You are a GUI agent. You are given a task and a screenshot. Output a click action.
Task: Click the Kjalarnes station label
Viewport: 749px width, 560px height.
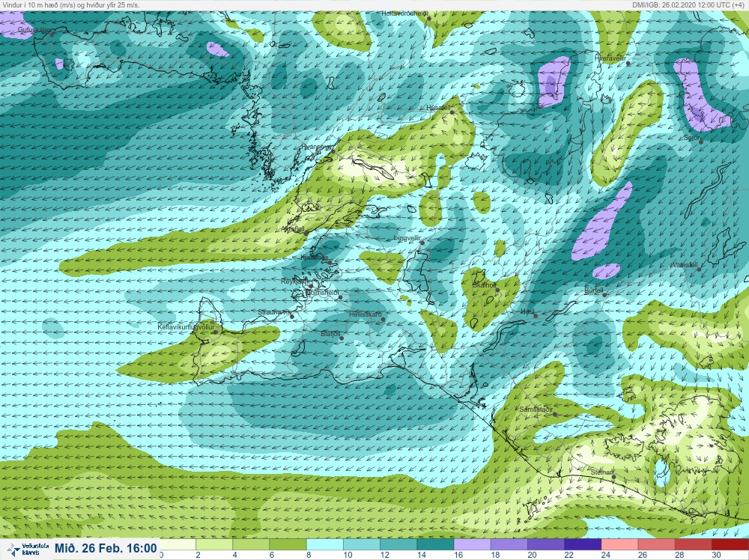click(314, 258)
